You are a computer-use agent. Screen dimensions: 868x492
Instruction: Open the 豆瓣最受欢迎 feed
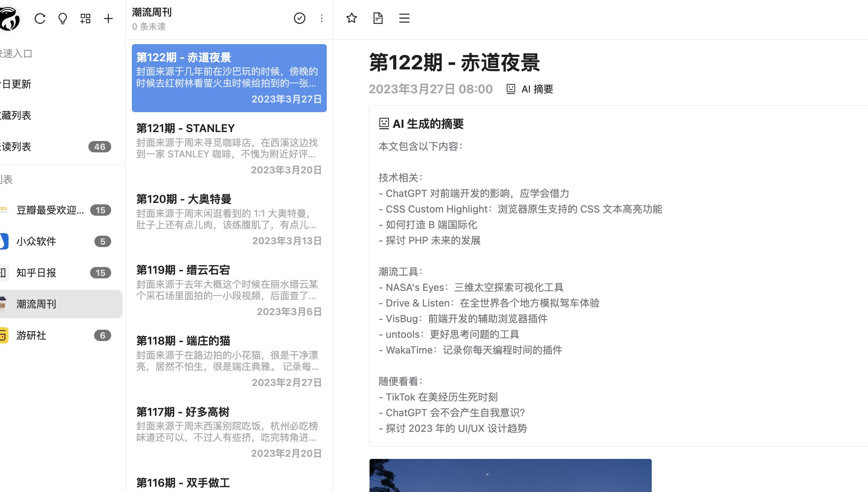50,210
